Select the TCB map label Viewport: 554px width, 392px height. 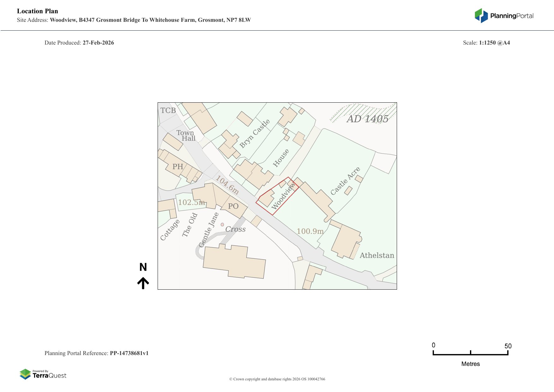[x=168, y=111]
